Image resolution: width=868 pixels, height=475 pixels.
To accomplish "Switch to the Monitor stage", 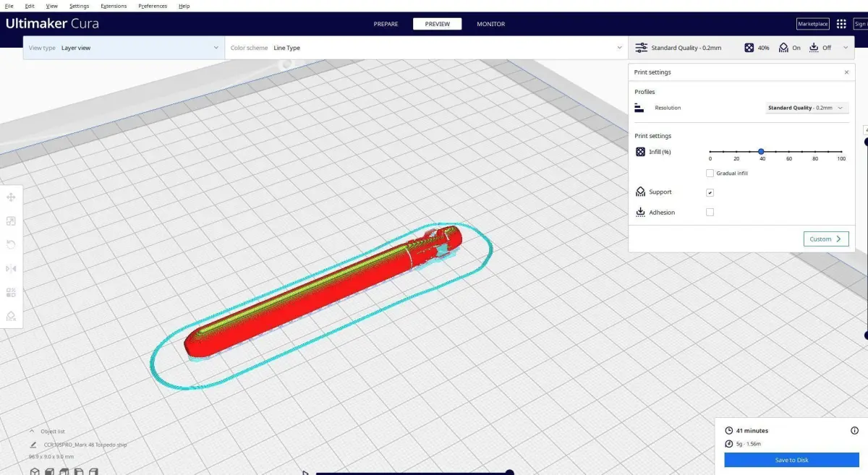I will pos(490,24).
